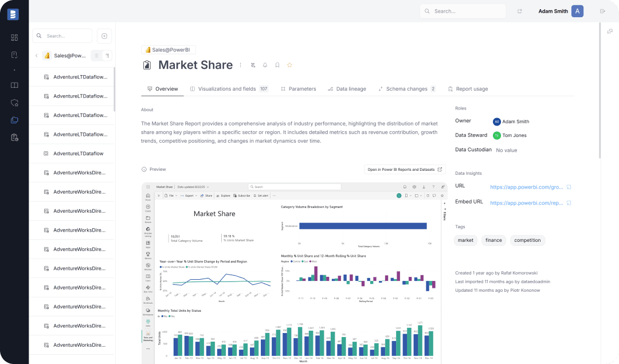
Task: Click the Dataedo logo in the top-left corner
Action: pyautogui.click(x=13, y=14)
